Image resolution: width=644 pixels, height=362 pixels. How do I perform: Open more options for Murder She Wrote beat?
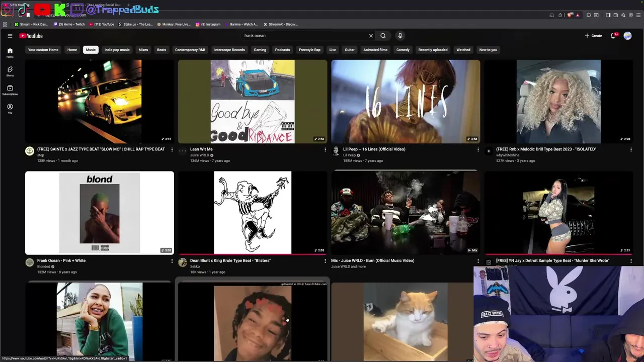tap(631, 261)
